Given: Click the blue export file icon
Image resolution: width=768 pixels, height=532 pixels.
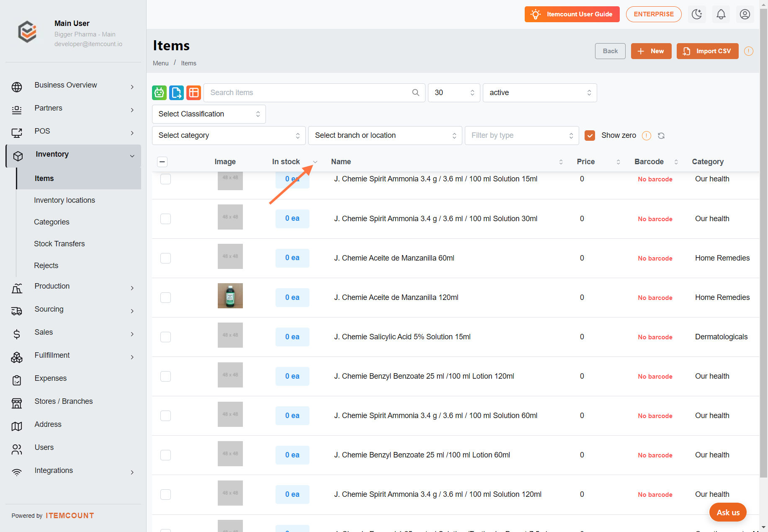Looking at the screenshot, I should tap(176, 93).
